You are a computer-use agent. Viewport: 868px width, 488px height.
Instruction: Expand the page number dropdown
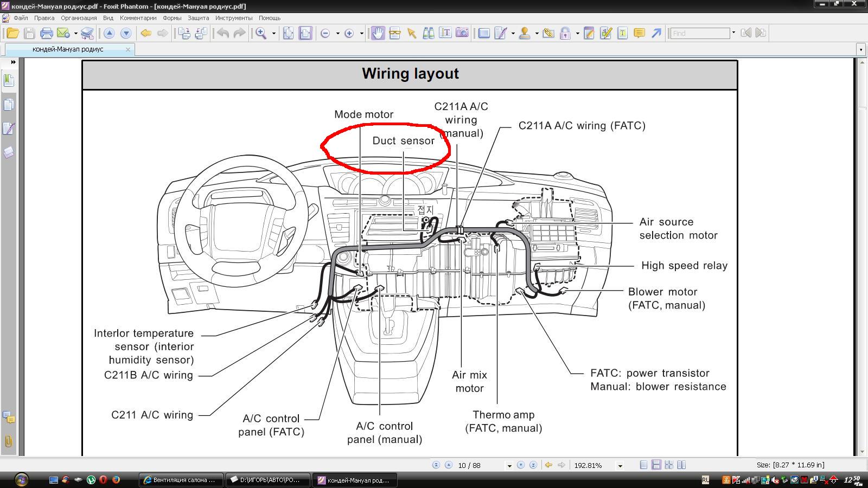pyautogui.click(x=509, y=466)
